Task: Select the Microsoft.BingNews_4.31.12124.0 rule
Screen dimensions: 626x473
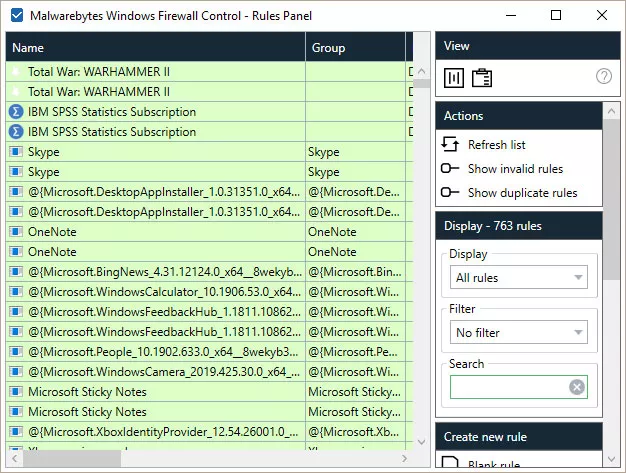Action: pos(156,272)
